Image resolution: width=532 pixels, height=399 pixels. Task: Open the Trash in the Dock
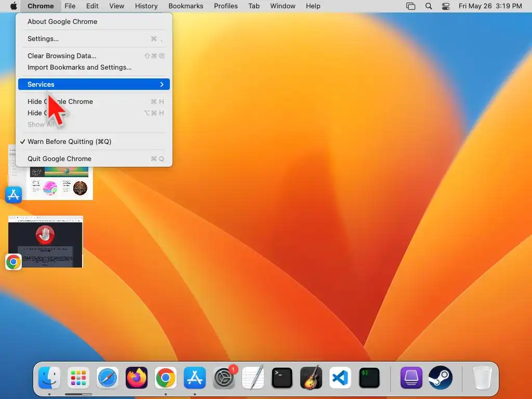pos(482,377)
